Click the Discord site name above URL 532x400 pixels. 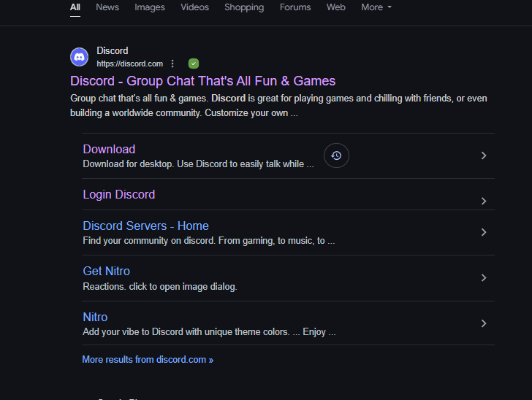[113, 50]
